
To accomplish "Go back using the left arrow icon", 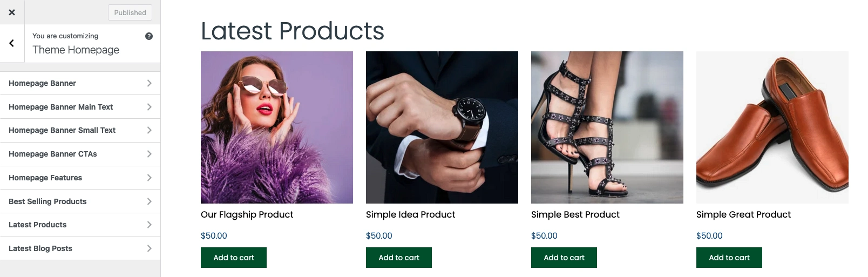I will [x=12, y=43].
